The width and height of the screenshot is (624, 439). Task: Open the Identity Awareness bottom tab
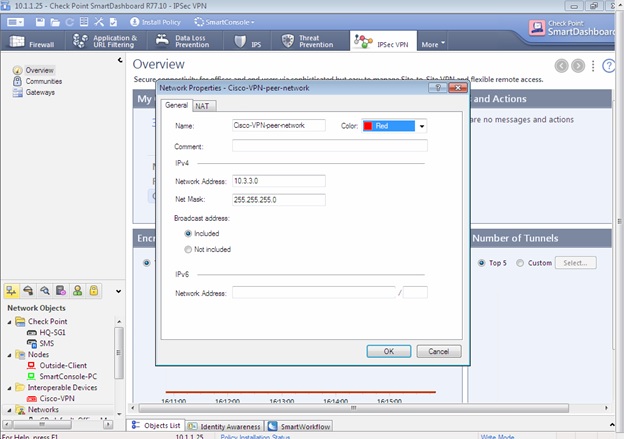click(225, 426)
